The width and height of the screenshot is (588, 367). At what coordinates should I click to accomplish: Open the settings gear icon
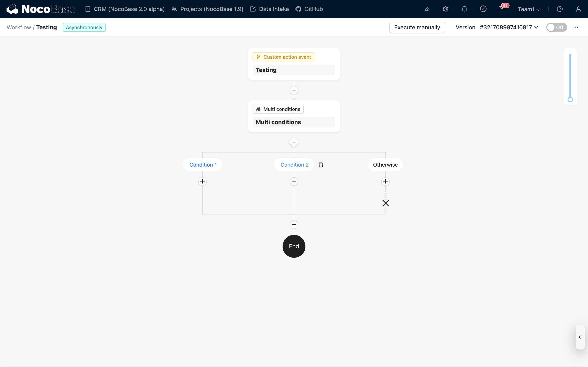[x=445, y=9]
